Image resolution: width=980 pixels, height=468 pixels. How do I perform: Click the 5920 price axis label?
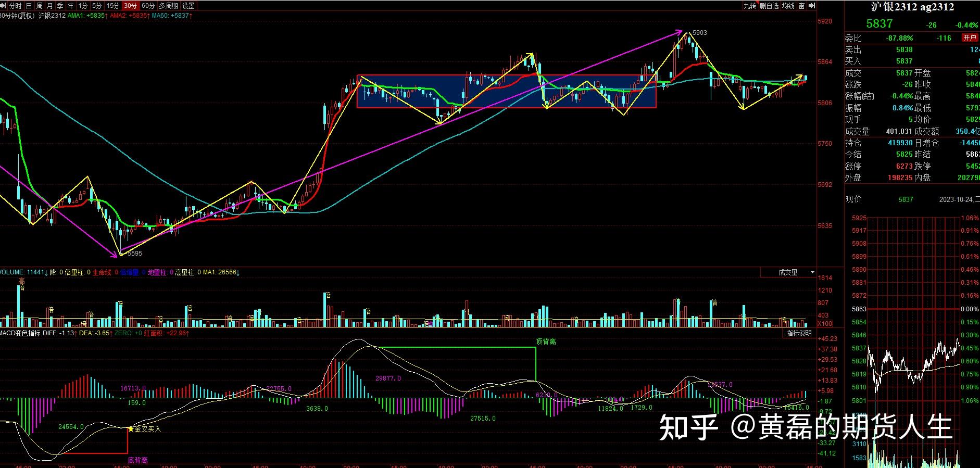(x=825, y=21)
